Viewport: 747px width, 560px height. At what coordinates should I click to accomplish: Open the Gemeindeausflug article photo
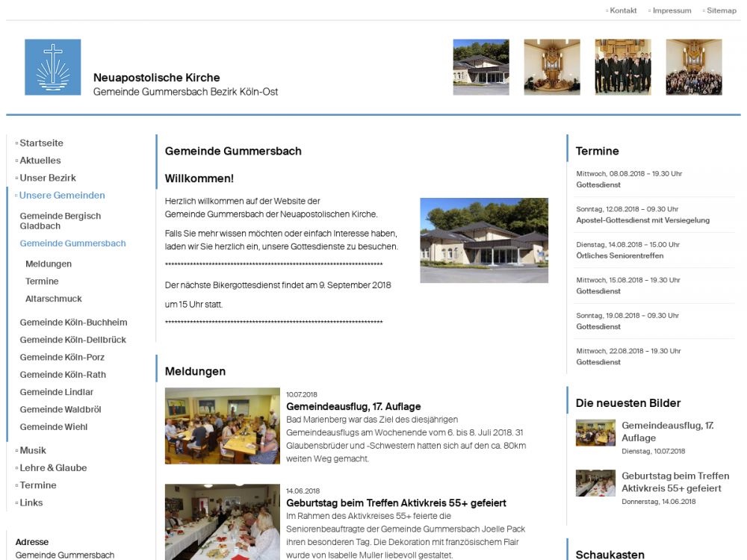pyautogui.click(x=222, y=426)
